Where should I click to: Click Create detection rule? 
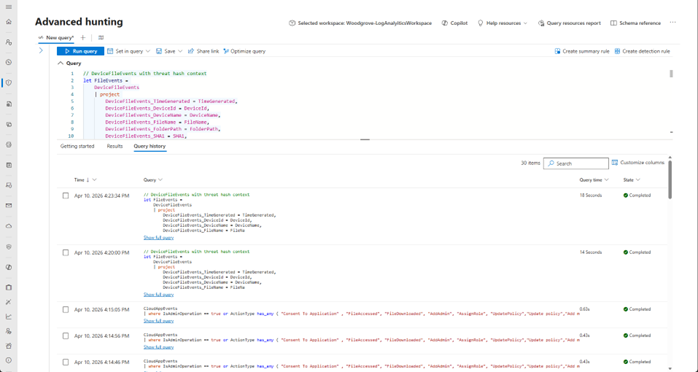[x=642, y=51]
